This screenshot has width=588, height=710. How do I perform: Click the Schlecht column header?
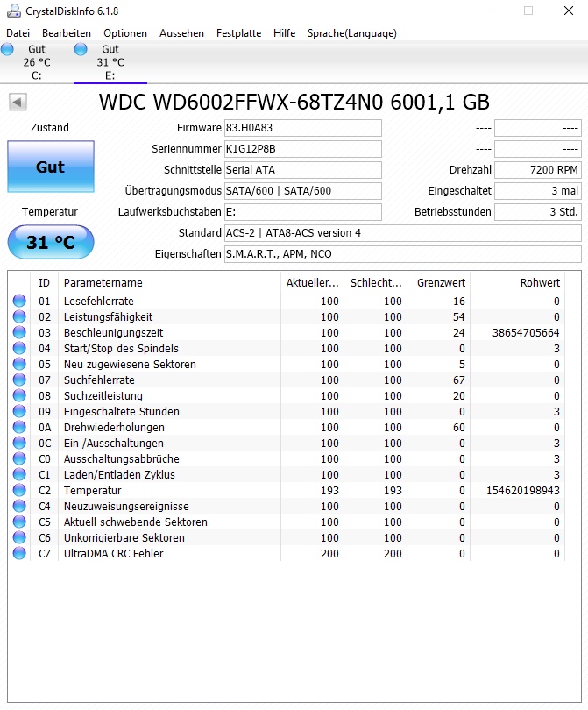tap(376, 283)
